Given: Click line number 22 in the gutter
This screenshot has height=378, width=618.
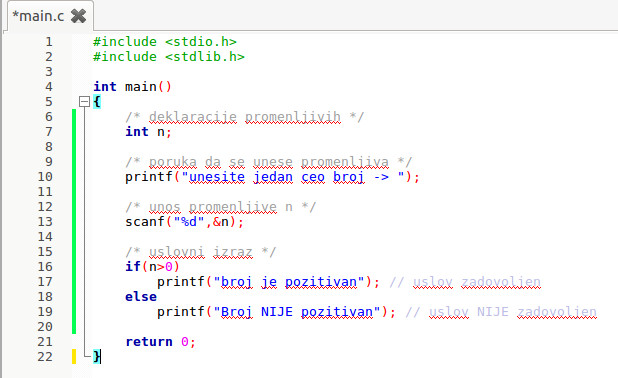Looking at the screenshot, I should tap(45, 356).
